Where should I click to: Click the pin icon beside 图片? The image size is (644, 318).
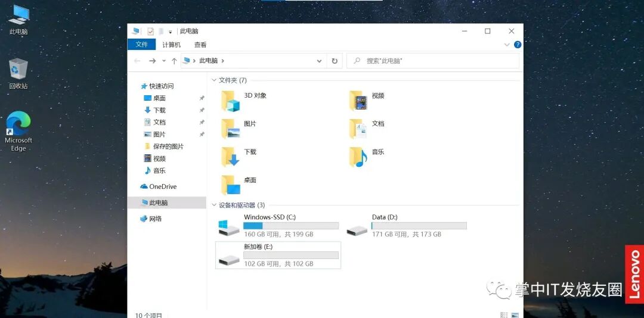click(x=202, y=134)
